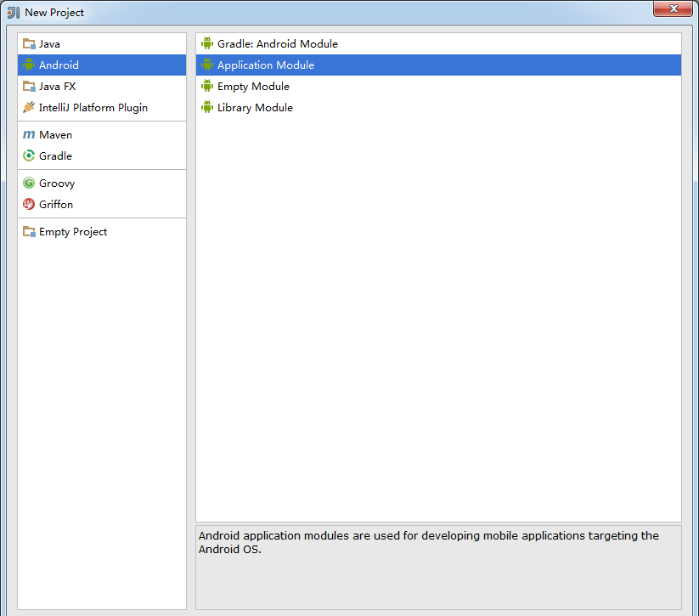Close the New Project dialog
This screenshot has width=699, height=616.
[674, 8]
